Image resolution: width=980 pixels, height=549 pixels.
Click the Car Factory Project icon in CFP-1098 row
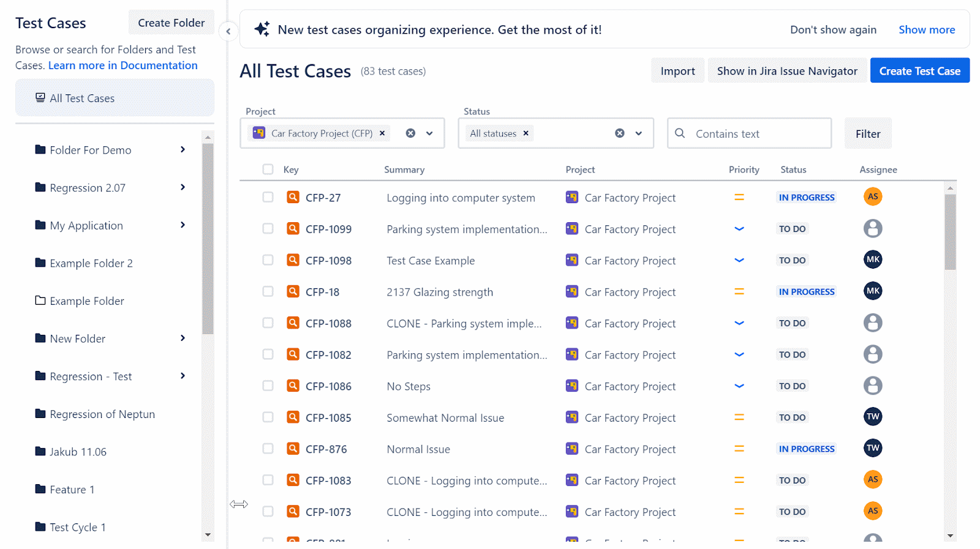pos(572,260)
